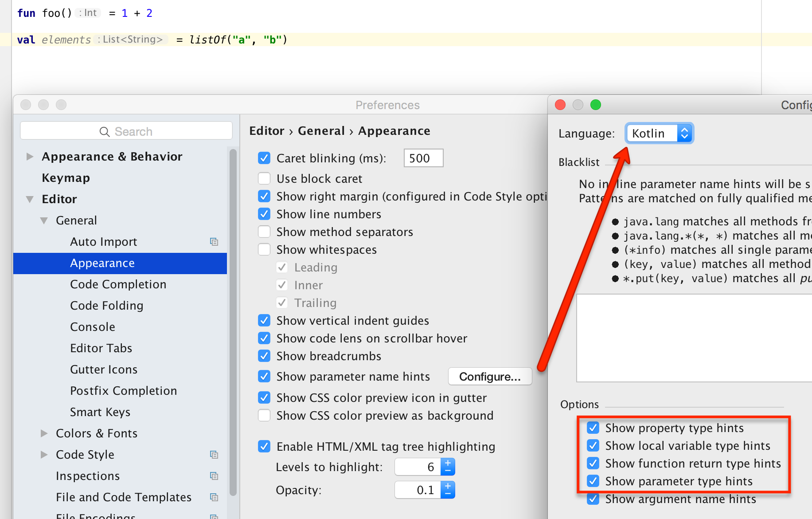Uncheck Show function return type hints
Image resolution: width=812 pixels, height=519 pixels.
click(593, 463)
